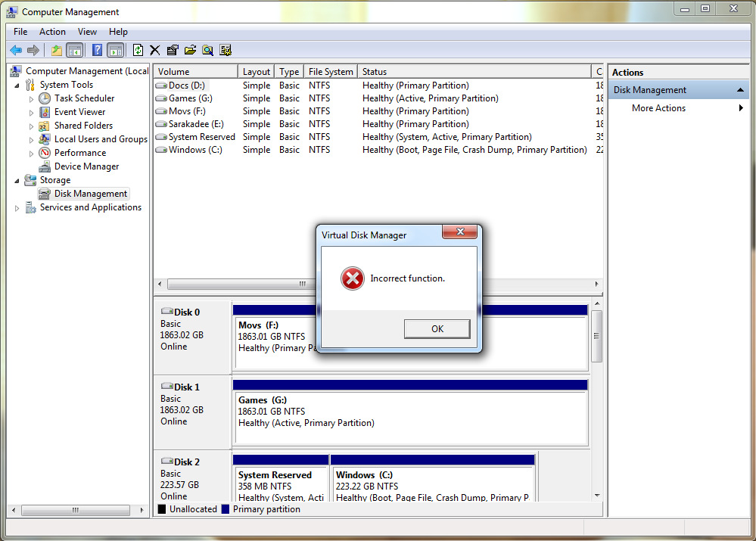Viewport: 756px width, 541px height.
Task: Sort by File System column header
Action: (331, 71)
